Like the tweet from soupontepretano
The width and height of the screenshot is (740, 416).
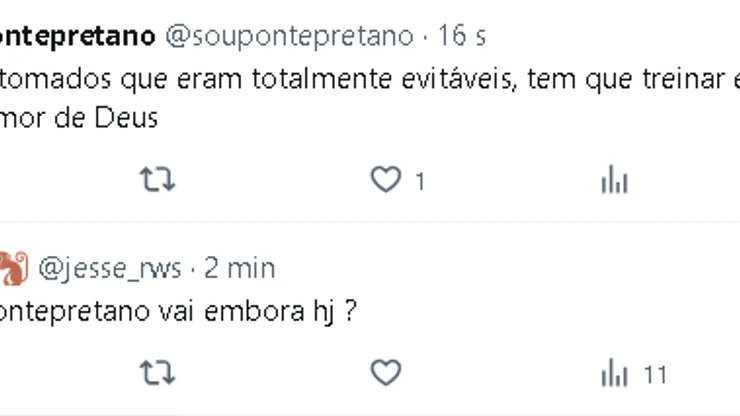(385, 181)
